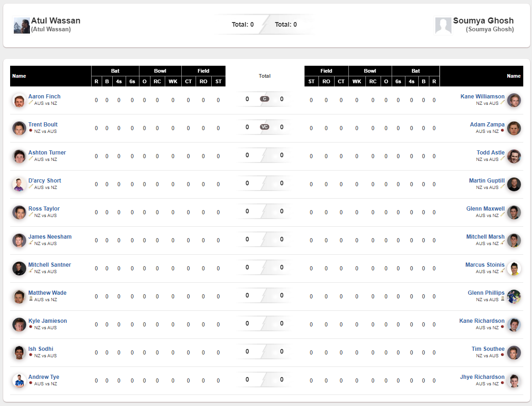
Task: Open Matthew Wade player link
Action: (x=47, y=293)
